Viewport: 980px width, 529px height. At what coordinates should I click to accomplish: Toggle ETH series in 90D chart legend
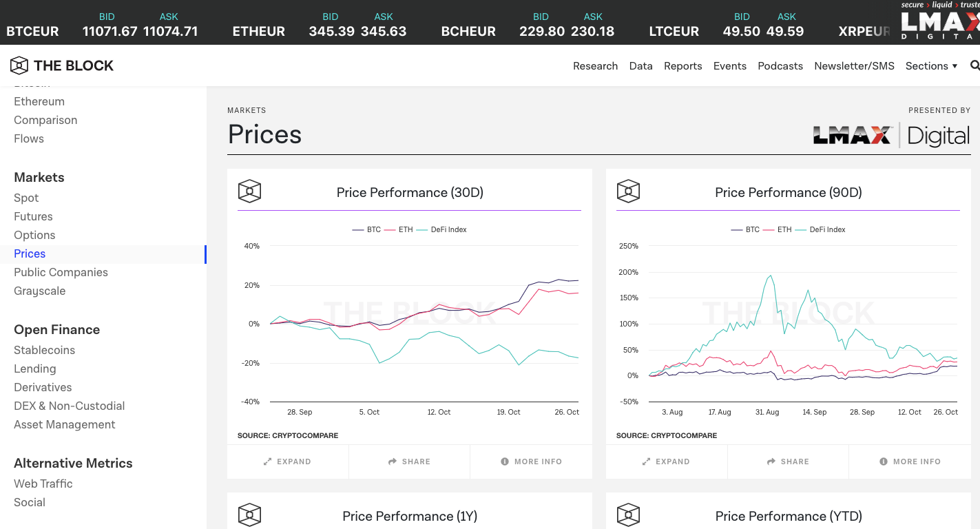(777, 229)
